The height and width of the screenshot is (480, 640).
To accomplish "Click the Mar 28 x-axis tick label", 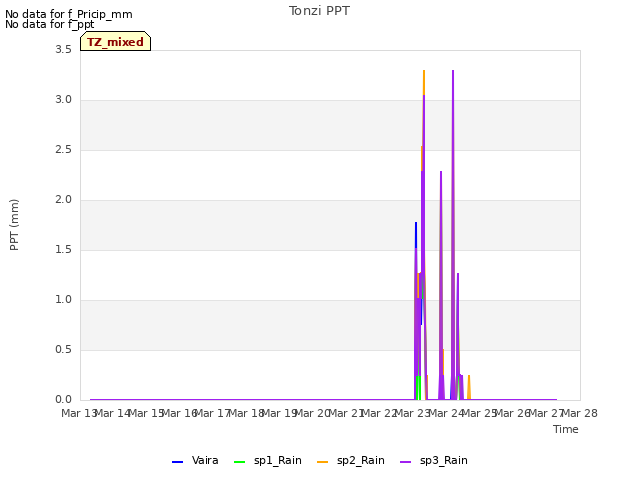I will (x=580, y=413).
